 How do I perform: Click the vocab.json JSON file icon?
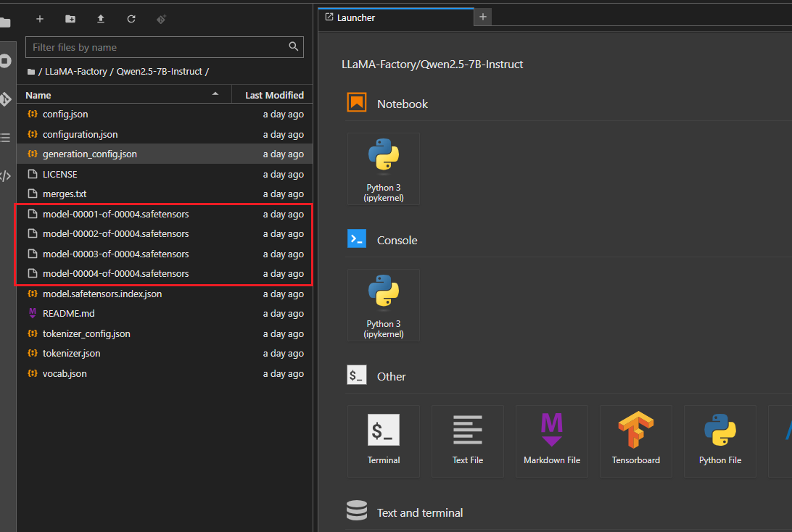pyautogui.click(x=33, y=373)
